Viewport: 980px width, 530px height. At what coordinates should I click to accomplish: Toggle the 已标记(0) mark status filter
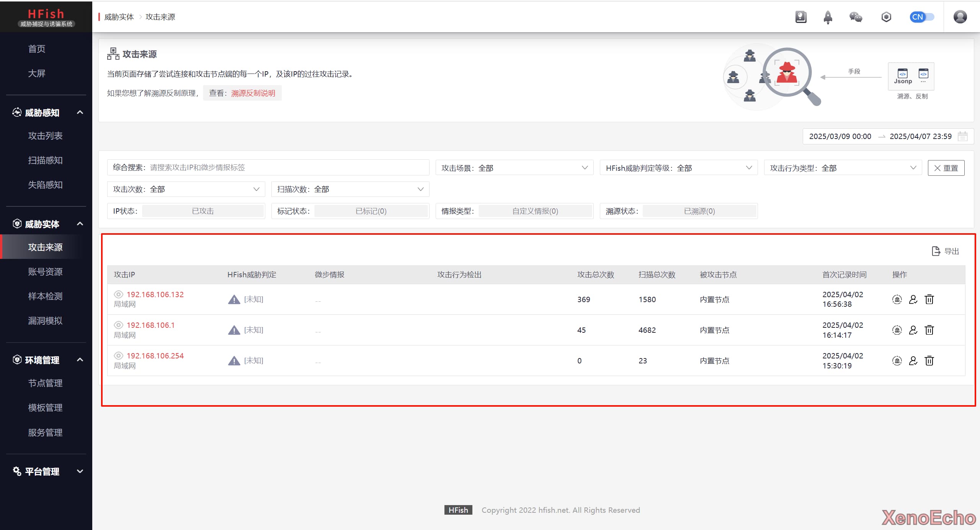pyautogui.click(x=371, y=211)
